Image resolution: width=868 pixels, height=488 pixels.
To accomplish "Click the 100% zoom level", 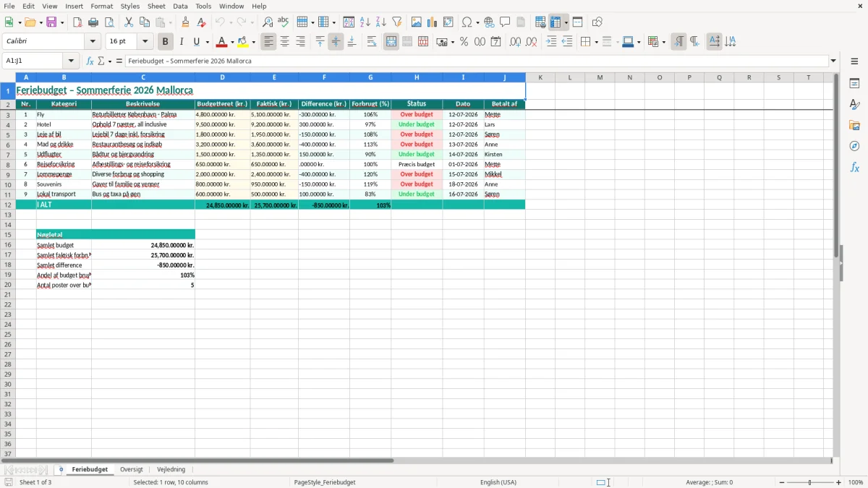I will tap(856, 482).
